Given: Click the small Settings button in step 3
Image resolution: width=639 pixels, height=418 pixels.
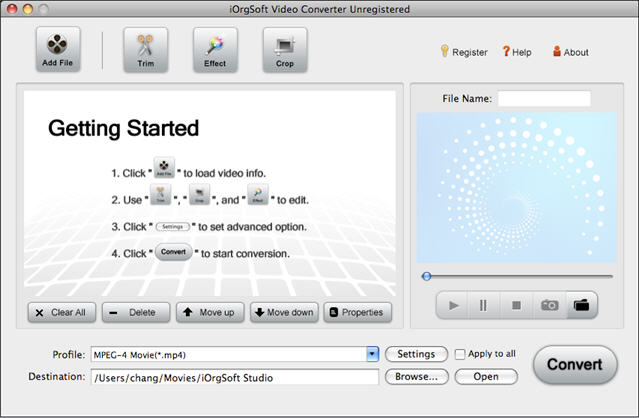Looking at the screenshot, I should coord(173,227).
